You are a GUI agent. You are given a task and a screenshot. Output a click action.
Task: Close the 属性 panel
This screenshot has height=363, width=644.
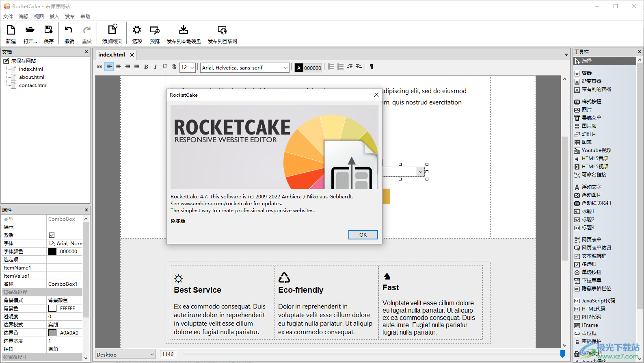(86, 210)
